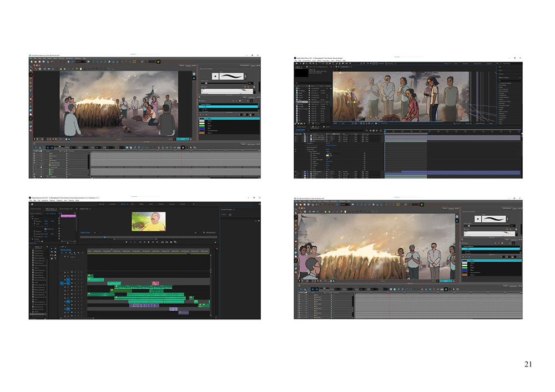555x392 pixels.
Task: Open the Composition menu in After Effects
Action: [306, 60]
